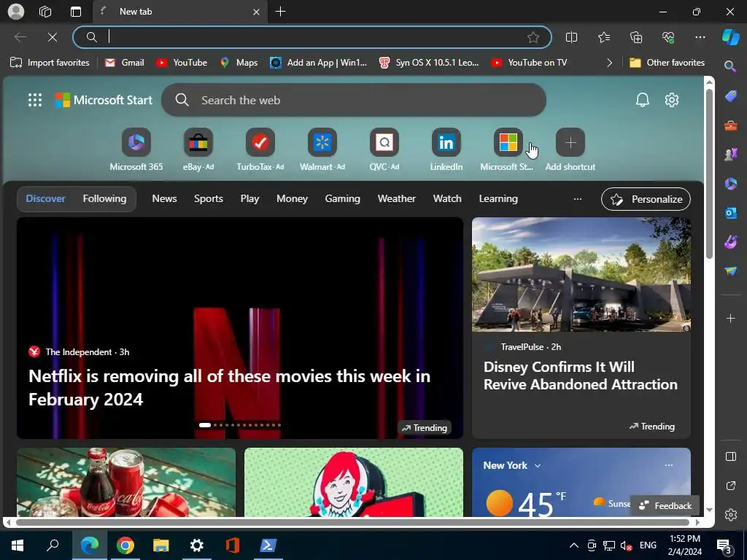Open File Explorer from taskbar
Viewport: 747px width, 560px height.
tap(161, 545)
